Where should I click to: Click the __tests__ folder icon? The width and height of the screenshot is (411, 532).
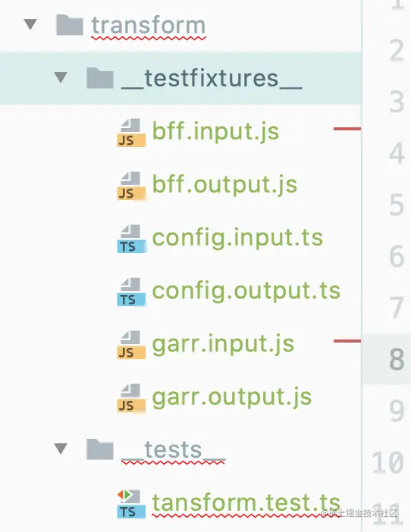[100, 449]
